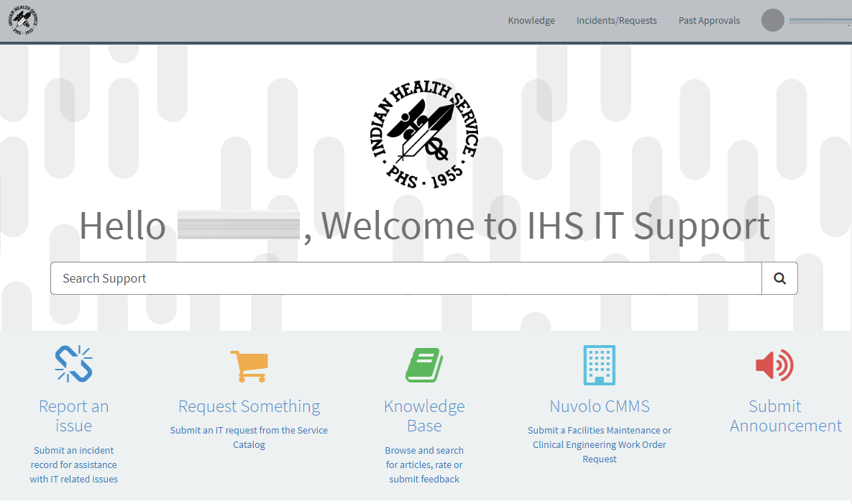This screenshot has height=504, width=852.
Task: Open the Knowledge menu item
Action: (531, 21)
